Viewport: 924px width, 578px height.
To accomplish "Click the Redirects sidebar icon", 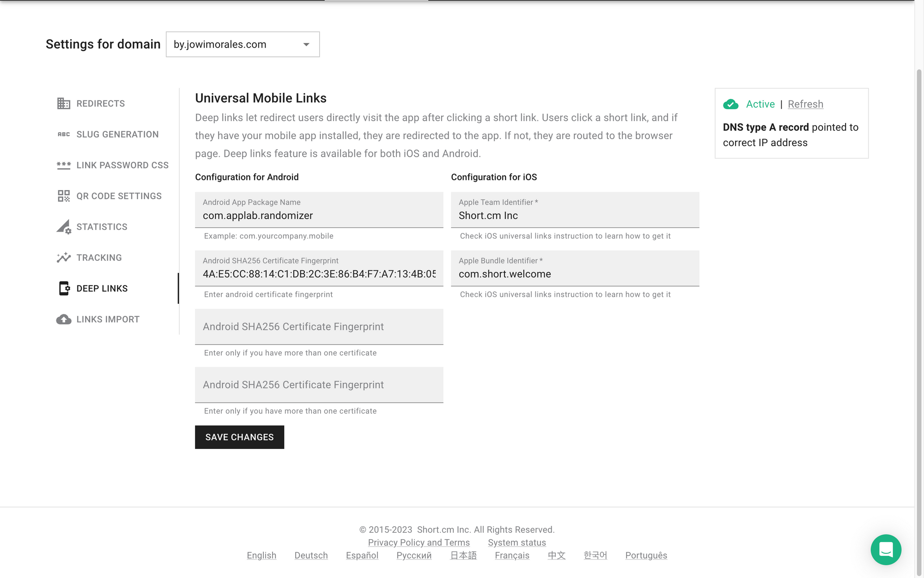I will [63, 104].
